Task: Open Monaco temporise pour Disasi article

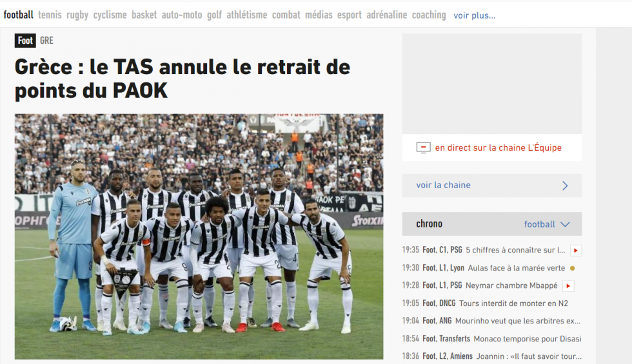Action: 528,339
